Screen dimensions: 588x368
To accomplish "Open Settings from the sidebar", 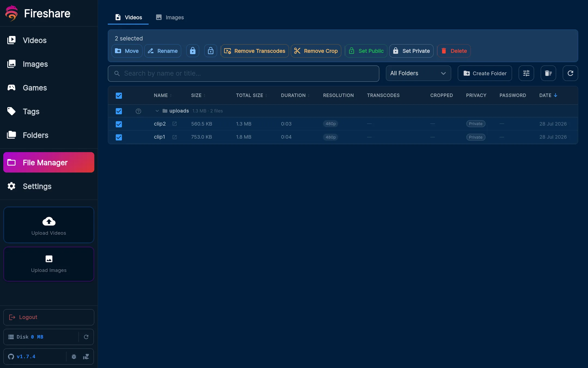I will pos(49,186).
